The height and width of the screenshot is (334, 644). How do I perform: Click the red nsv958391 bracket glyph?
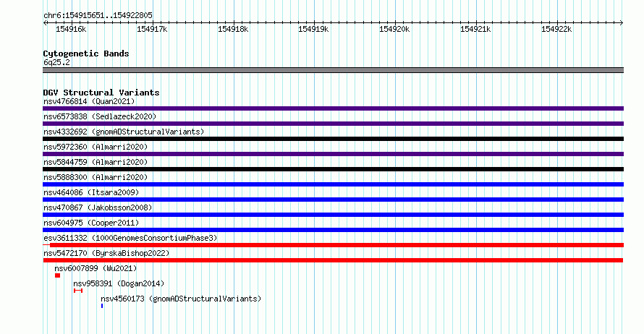[x=78, y=291]
